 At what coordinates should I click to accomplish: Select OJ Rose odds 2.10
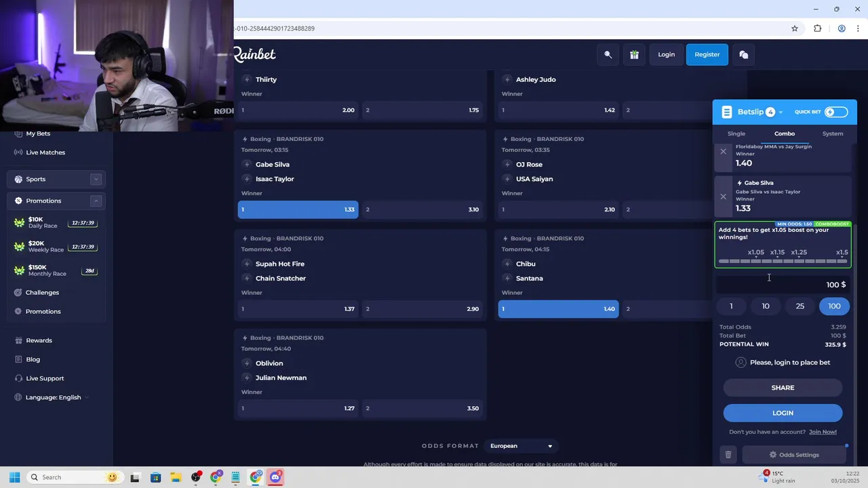pyautogui.click(x=558, y=209)
